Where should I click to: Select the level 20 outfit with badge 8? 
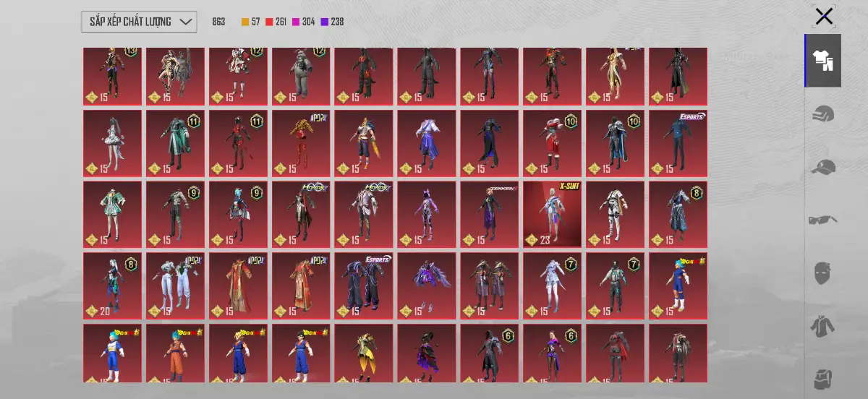point(112,286)
